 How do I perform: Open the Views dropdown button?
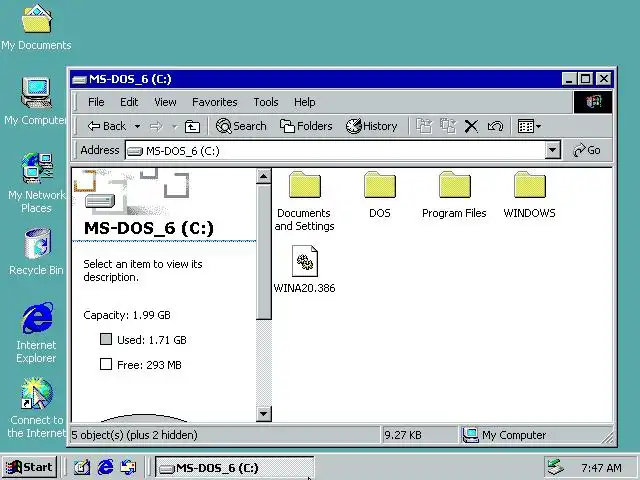point(529,126)
